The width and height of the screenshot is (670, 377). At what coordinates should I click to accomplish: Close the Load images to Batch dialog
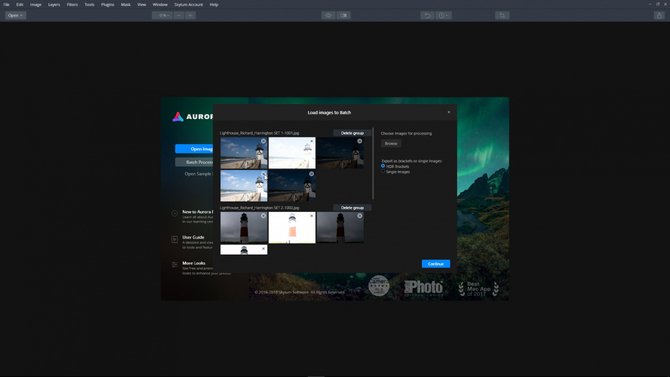click(x=449, y=112)
